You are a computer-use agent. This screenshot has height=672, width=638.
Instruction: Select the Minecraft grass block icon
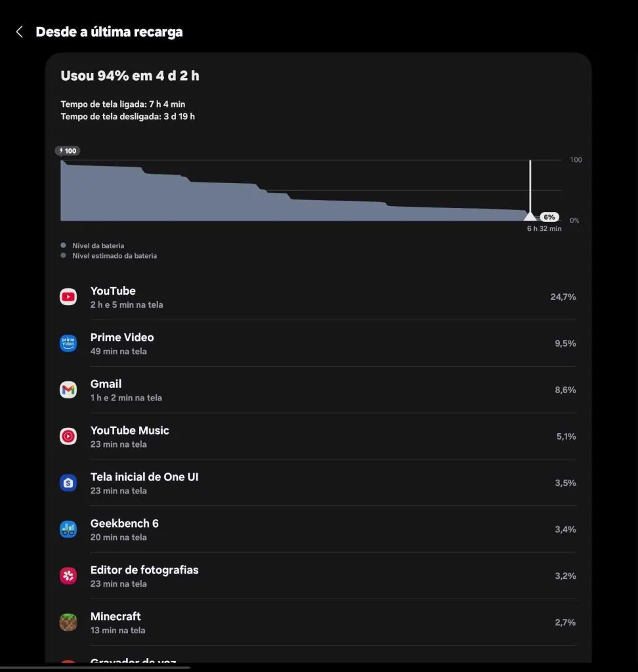[68, 622]
